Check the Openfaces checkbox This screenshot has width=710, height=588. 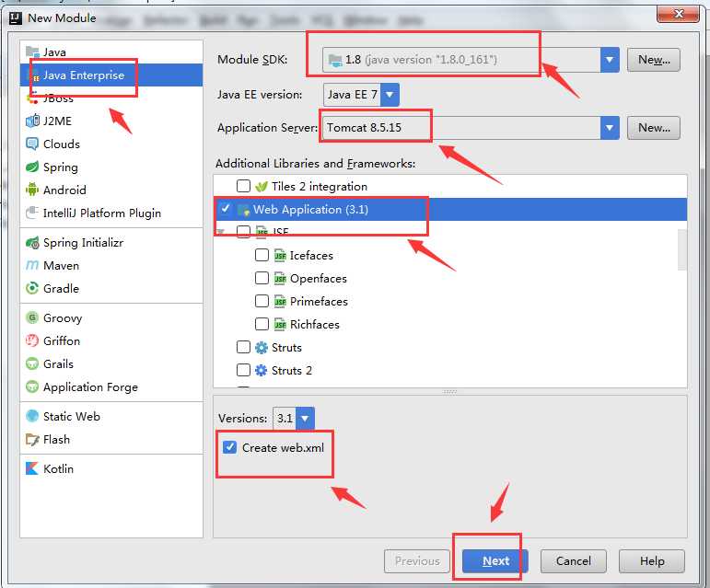(262, 278)
